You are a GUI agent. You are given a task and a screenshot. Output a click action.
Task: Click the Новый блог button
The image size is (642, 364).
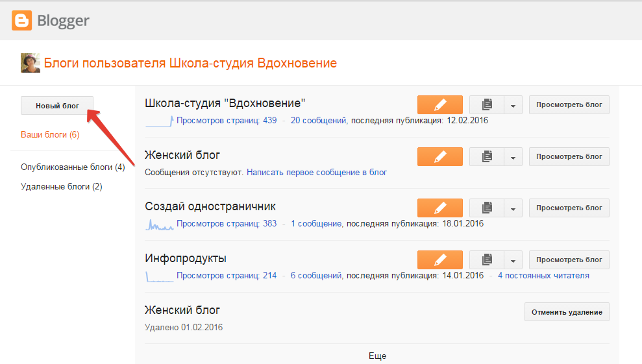[x=57, y=106]
